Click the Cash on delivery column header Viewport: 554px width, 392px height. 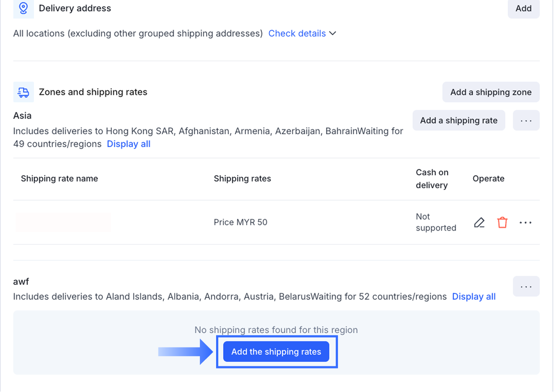tap(432, 178)
